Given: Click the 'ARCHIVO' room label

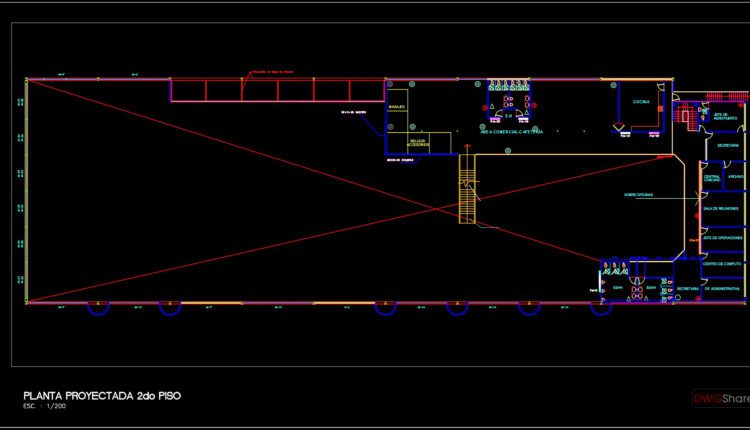Looking at the screenshot, I should (736, 176).
